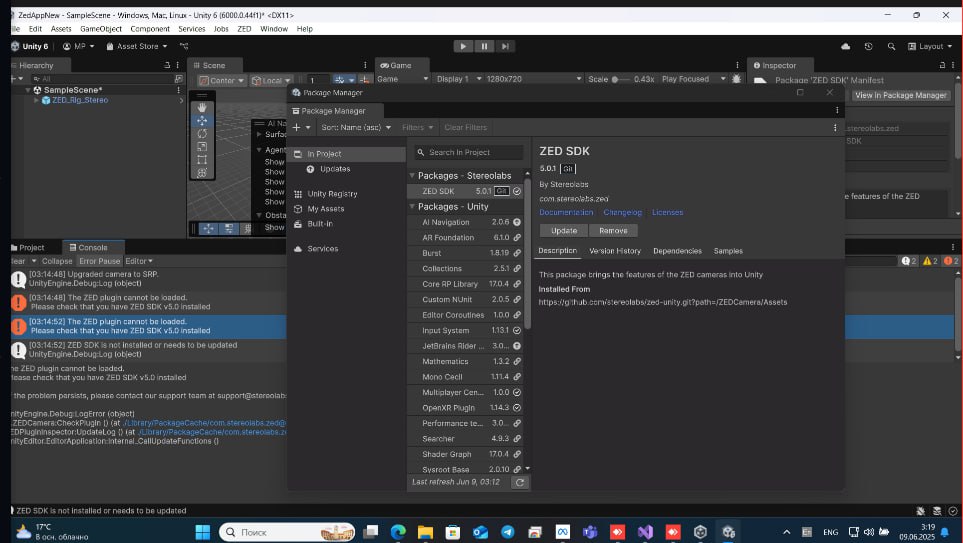This screenshot has height=543, width=963.
Task: Toggle Collapse in the Console
Action: (x=57, y=261)
